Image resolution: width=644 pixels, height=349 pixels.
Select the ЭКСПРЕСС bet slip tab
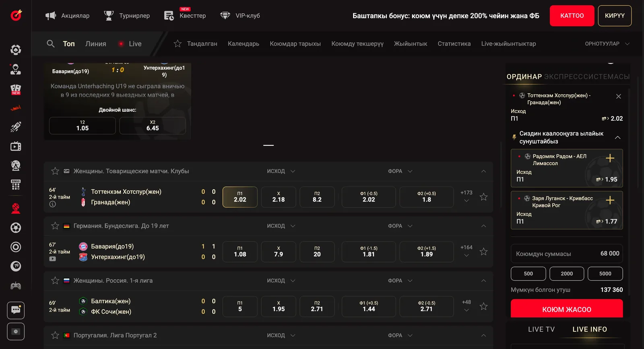pos(564,76)
